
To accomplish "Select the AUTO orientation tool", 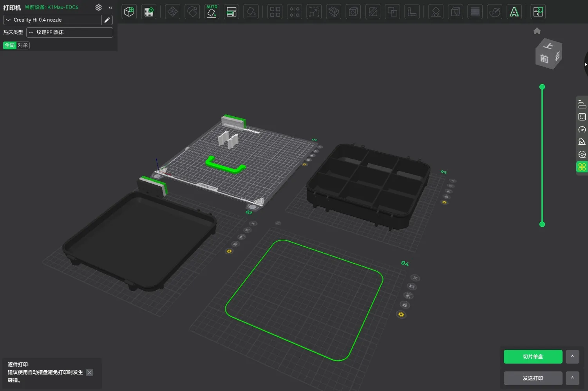I will (212, 12).
